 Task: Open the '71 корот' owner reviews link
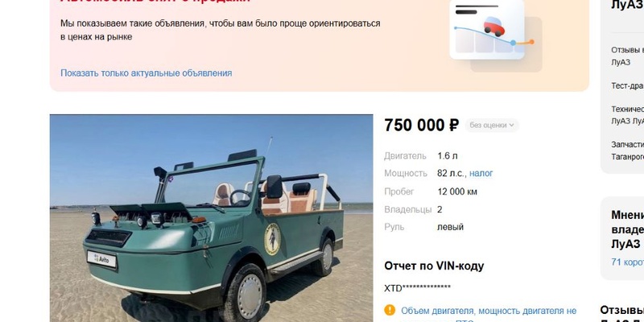point(627,262)
